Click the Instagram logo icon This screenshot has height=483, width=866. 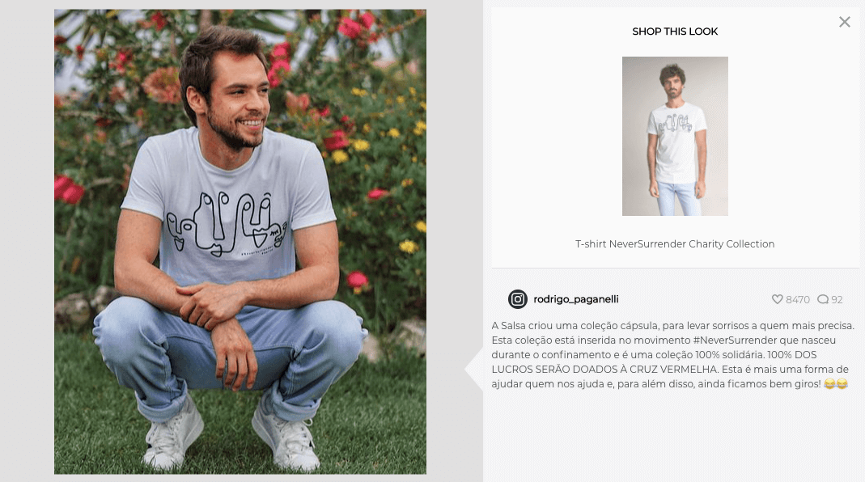[518, 299]
